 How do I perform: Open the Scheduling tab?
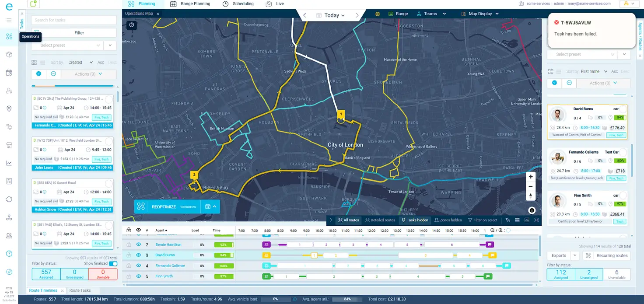click(238, 3)
